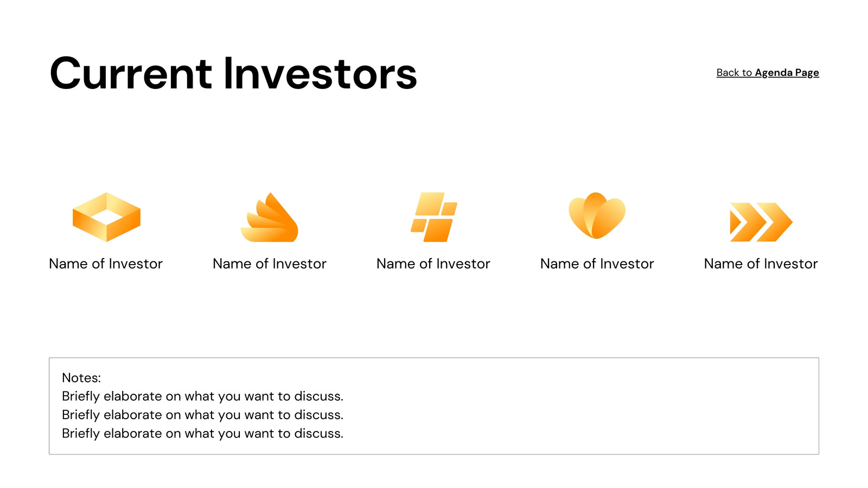
Task: Click the heart-shaped petals investor logo
Action: pos(597,216)
